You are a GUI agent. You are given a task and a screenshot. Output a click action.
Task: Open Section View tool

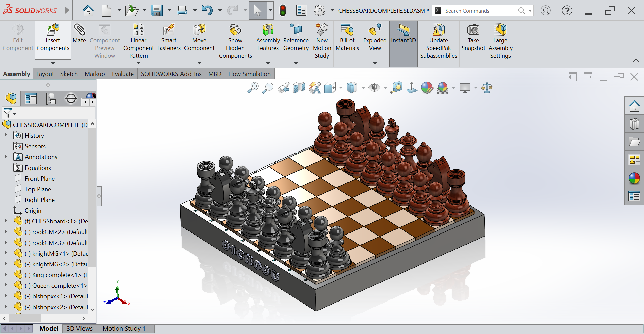[x=299, y=88]
